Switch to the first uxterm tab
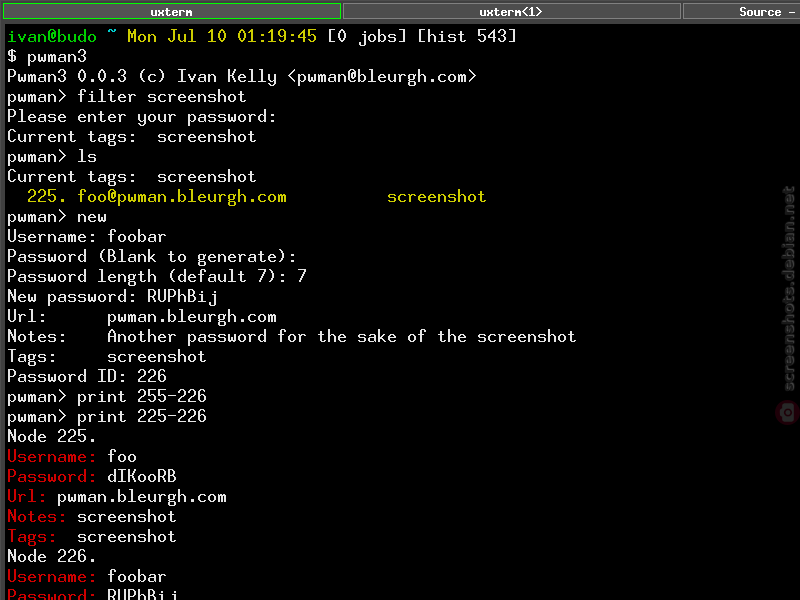 coord(171,11)
